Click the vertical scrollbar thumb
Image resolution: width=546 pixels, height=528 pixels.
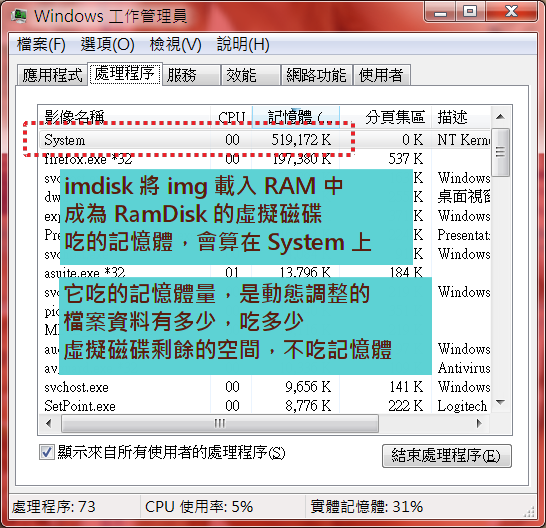[x=500, y=152]
